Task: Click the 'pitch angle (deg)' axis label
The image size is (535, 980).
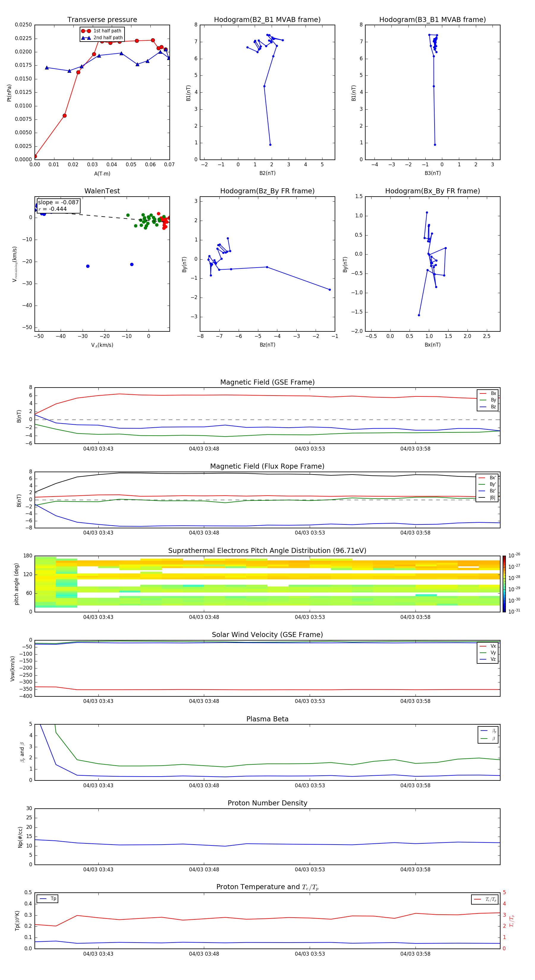Action: coord(16,584)
